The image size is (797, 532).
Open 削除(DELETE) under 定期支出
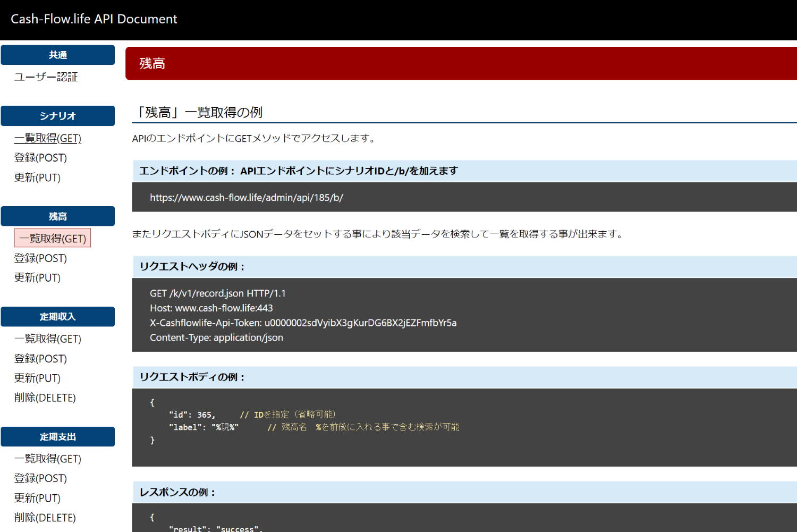tap(45, 518)
